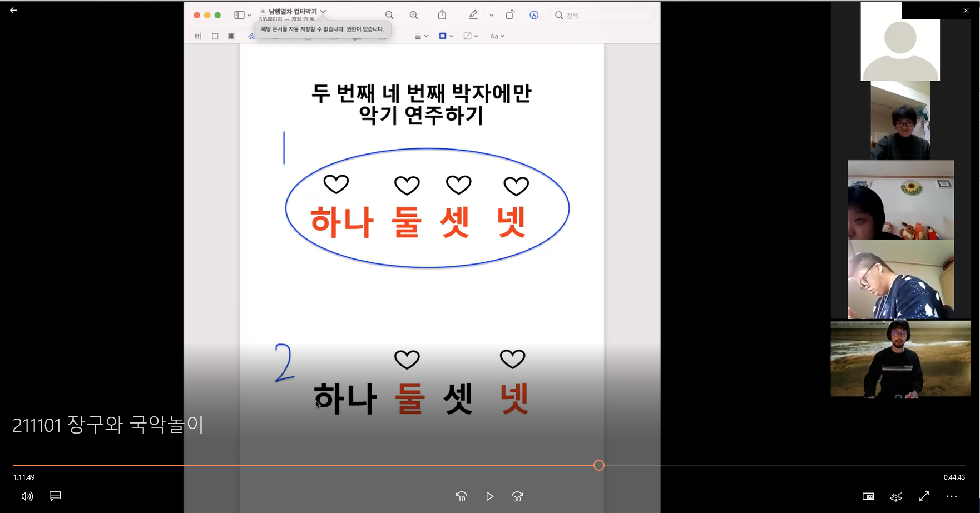Click the Preview zoom out icon
980x513 pixels.
click(x=389, y=15)
